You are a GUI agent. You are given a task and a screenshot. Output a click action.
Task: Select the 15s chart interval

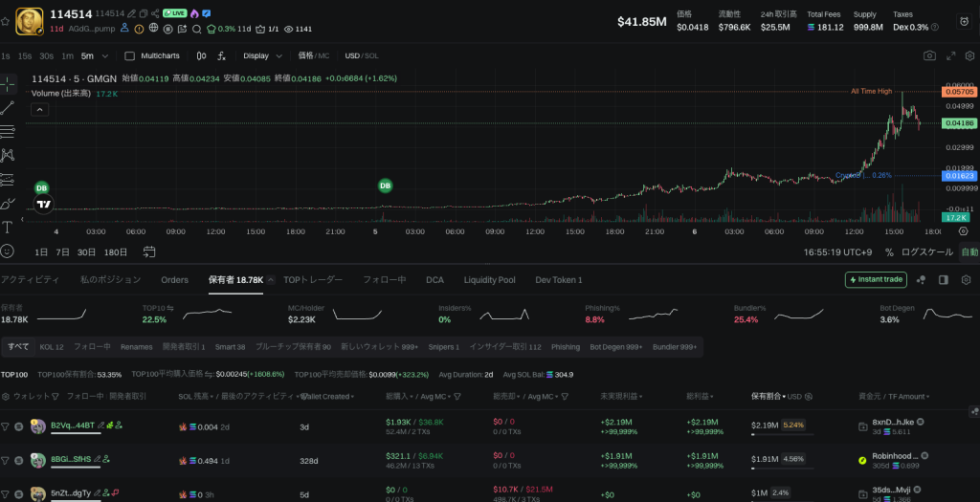pos(25,56)
